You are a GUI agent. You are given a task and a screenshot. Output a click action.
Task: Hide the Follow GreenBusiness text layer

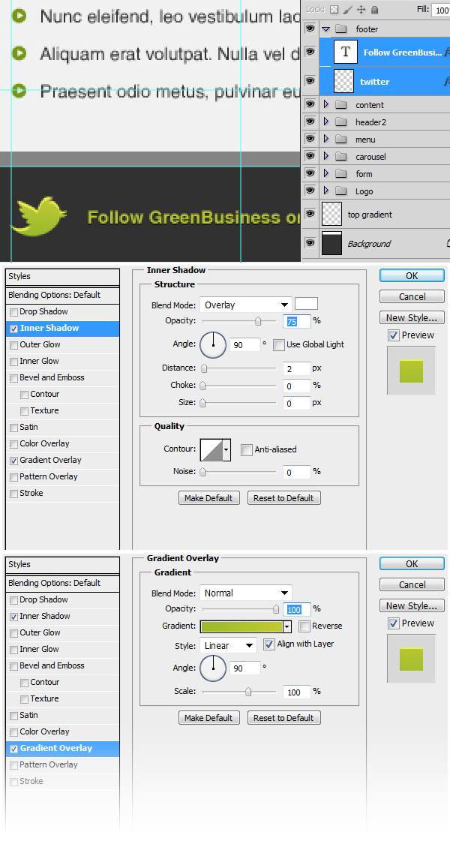pyautogui.click(x=310, y=52)
